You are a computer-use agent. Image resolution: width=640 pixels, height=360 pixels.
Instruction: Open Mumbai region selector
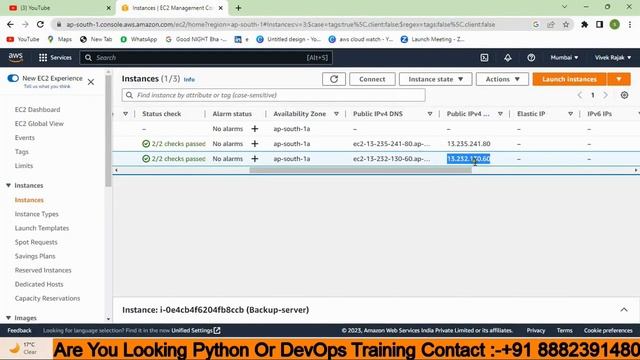tap(564, 58)
